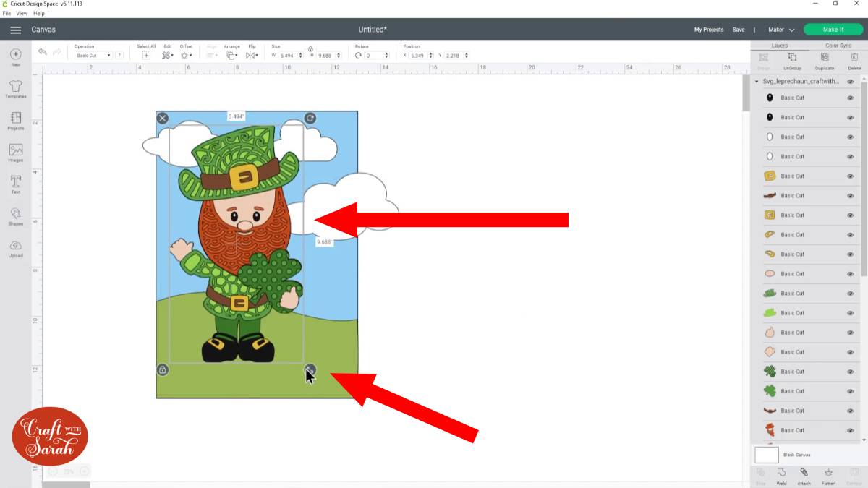Open the Templates panel in sidebar

pos(16,87)
